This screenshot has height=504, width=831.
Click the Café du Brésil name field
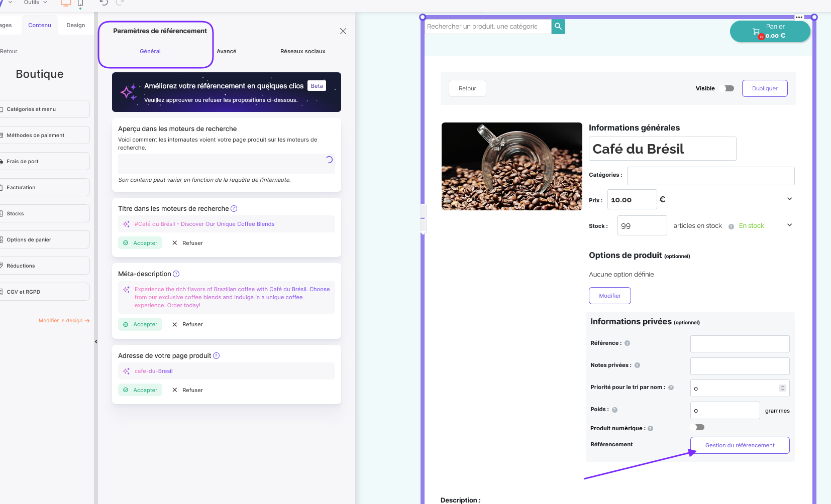pyautogui.click(x=662, y=149)
